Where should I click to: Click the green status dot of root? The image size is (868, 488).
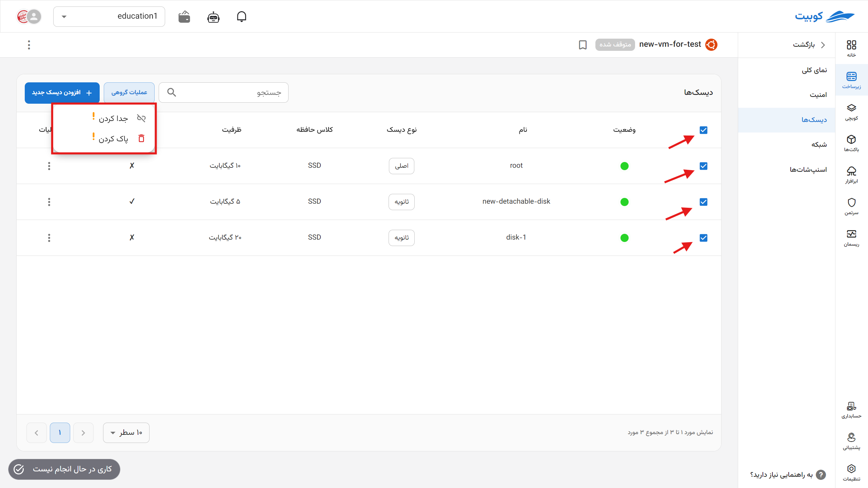click(x=625, y=166)
